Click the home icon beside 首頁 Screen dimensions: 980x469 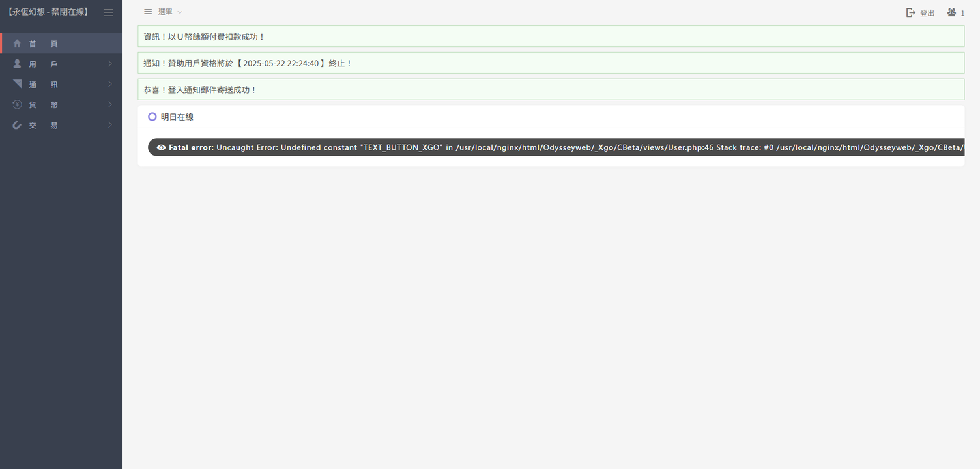point(18,44)
